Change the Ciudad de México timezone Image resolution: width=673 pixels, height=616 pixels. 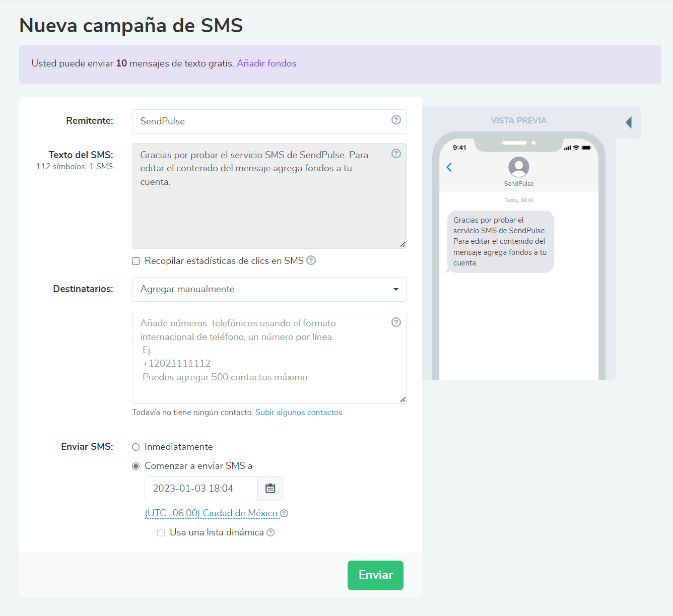click(x=211, y=513)
